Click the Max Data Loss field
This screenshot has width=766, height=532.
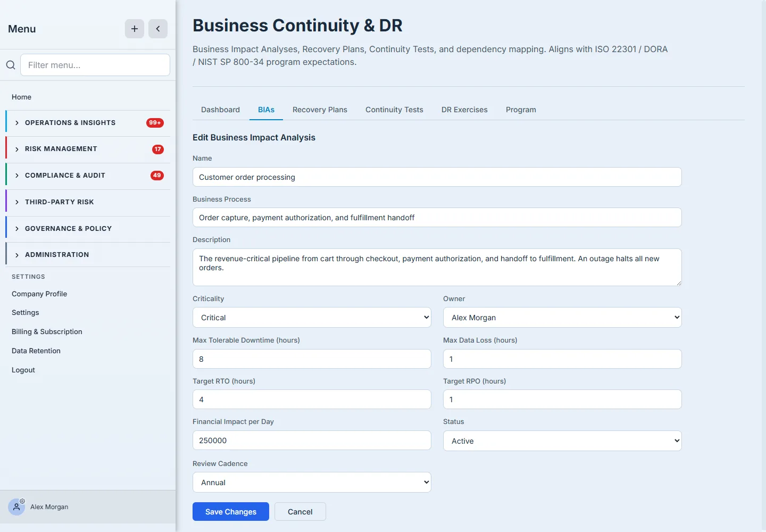point(562,359)
